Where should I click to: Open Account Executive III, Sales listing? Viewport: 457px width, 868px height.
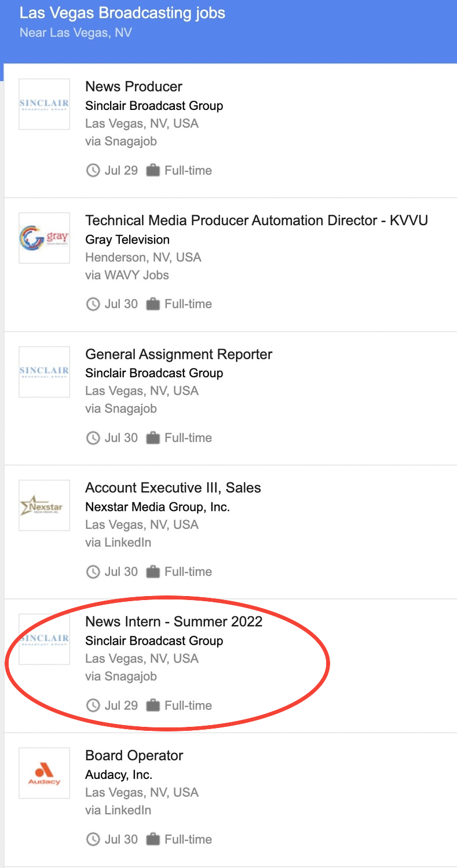(x=173, y=488)
